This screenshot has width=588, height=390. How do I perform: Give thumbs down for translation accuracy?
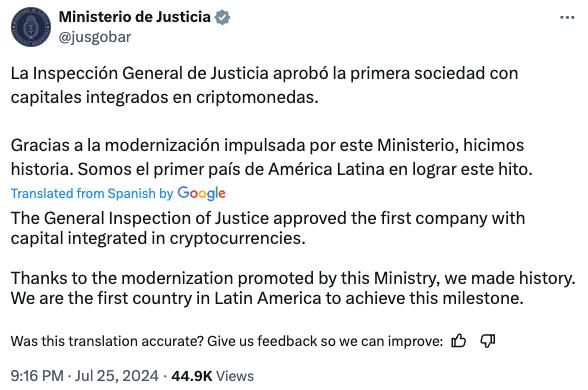tap(488, 341)
